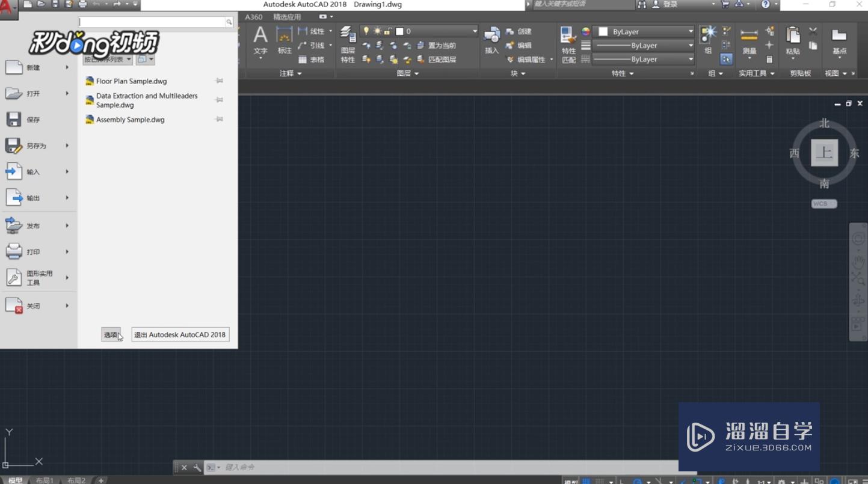Click the Open folder icon in Quick Access toolbar

coord(42,4)
